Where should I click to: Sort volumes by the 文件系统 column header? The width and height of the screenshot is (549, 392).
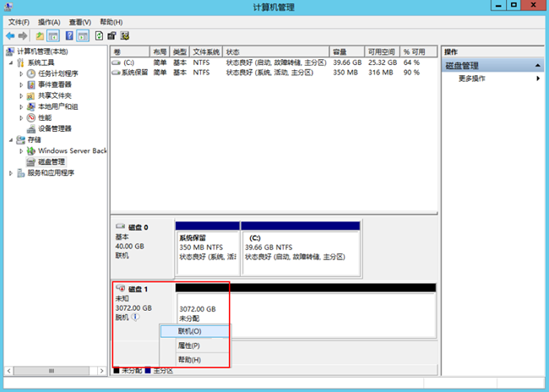[x=205, y=52]
